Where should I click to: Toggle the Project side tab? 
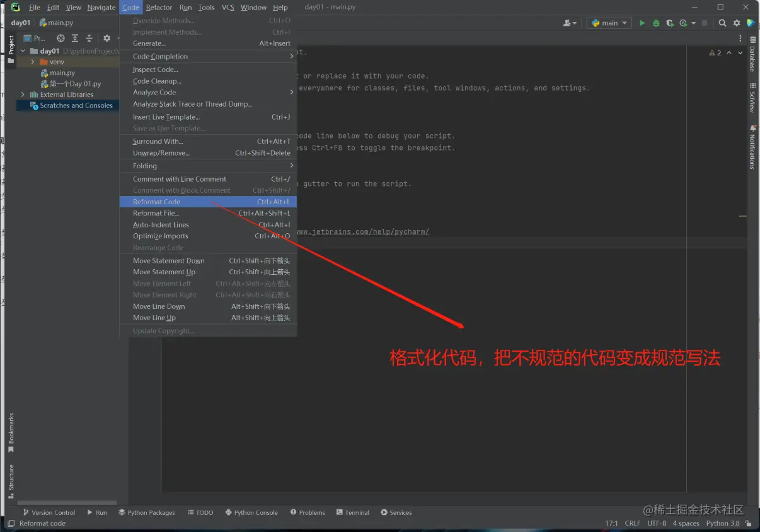coord(11,50)
